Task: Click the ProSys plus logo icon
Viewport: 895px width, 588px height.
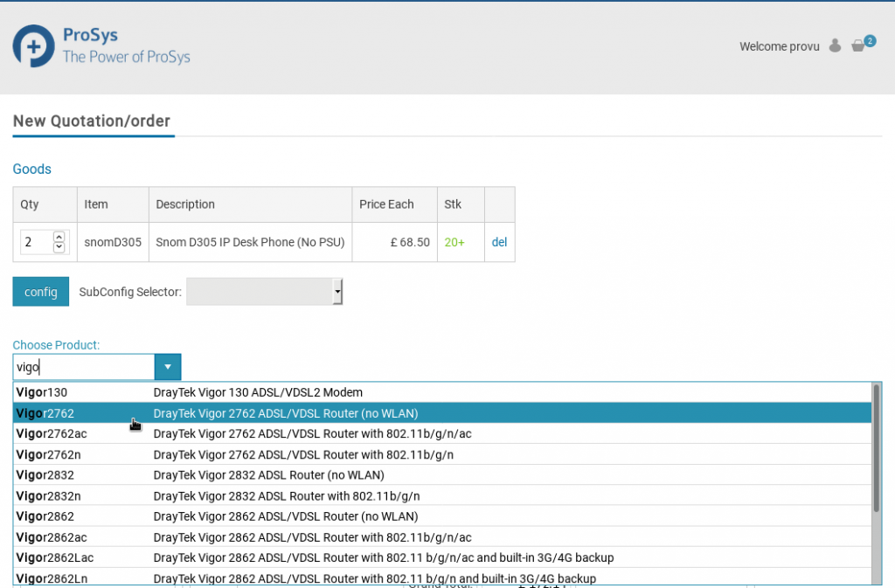Action: click(34, 45)
